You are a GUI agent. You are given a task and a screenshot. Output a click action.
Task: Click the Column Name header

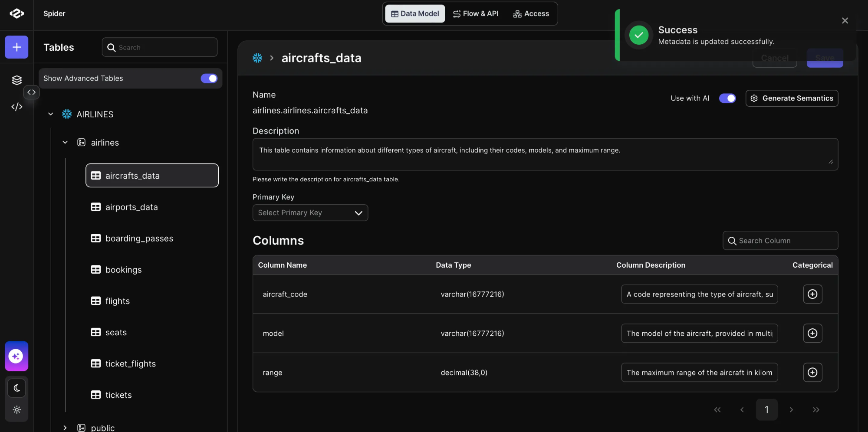[x=282, y=265]
